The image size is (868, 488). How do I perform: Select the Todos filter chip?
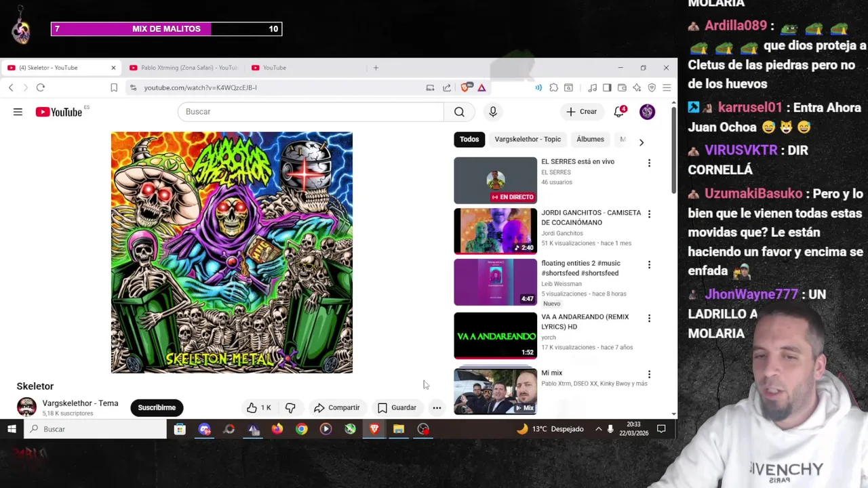point(469,140)
